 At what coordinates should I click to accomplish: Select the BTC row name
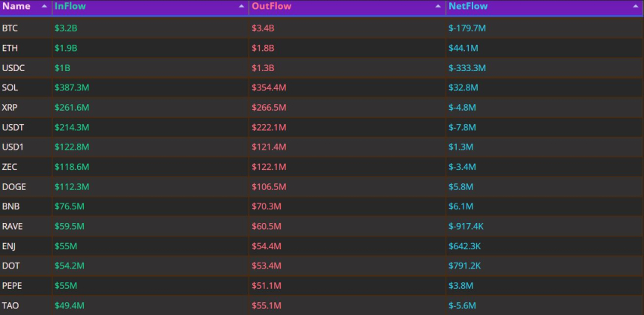click(10, 28)
